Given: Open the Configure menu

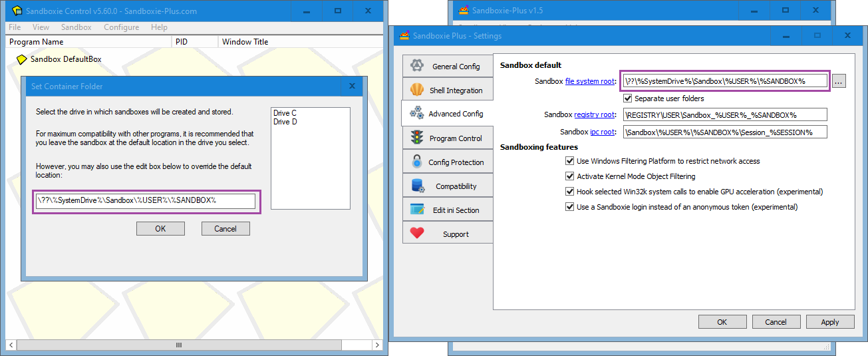Looking at the screenshot, I should tap(121, 27).
